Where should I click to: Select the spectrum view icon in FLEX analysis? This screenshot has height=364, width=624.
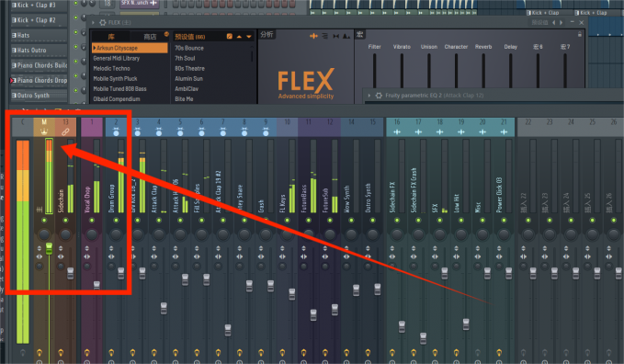[346, 36]
